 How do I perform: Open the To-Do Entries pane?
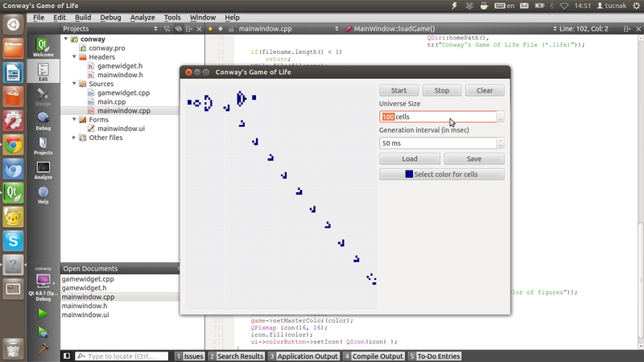click(x=435, y=356)
